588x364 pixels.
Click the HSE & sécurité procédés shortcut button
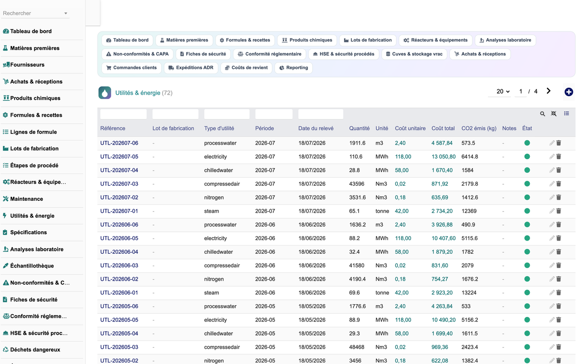coord(343,54)
